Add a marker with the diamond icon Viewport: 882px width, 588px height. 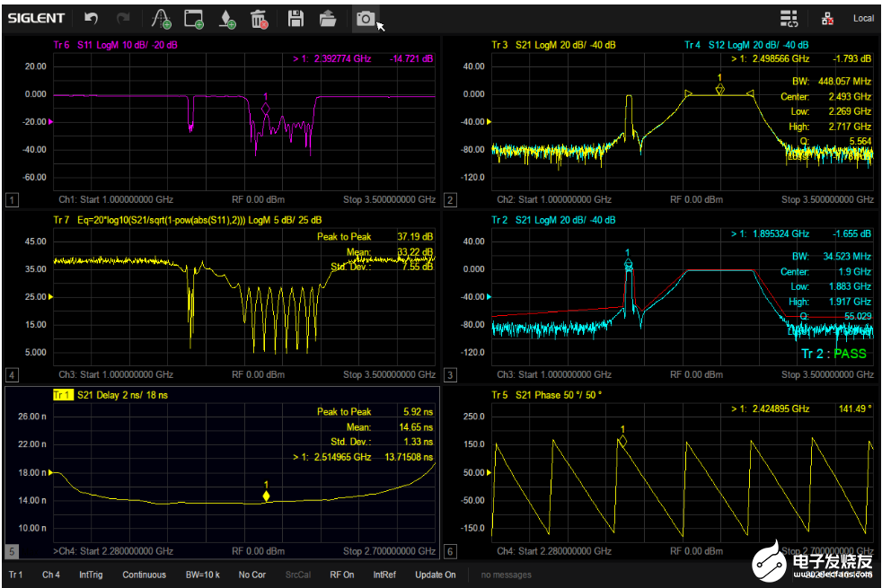(x=226, y=19)
